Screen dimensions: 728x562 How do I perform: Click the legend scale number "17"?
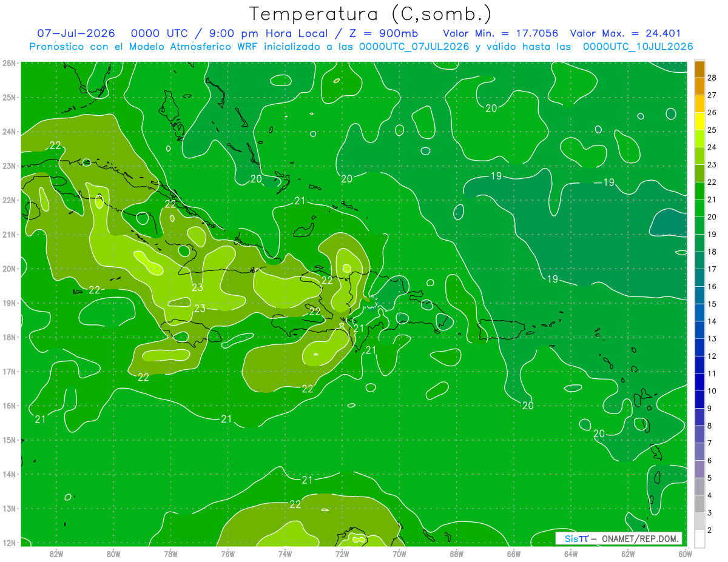[712, 270]
